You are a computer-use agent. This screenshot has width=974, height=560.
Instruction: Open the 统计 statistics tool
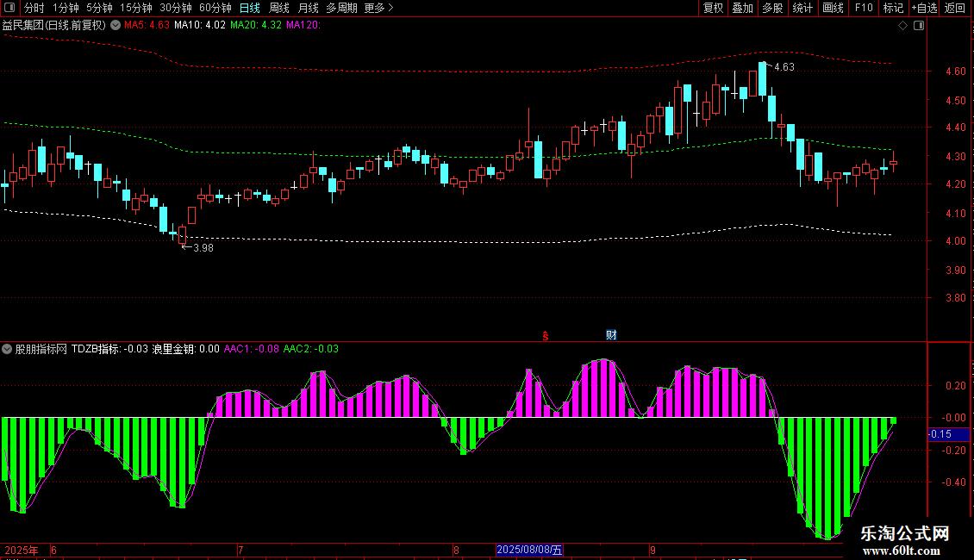pos(802,8)
